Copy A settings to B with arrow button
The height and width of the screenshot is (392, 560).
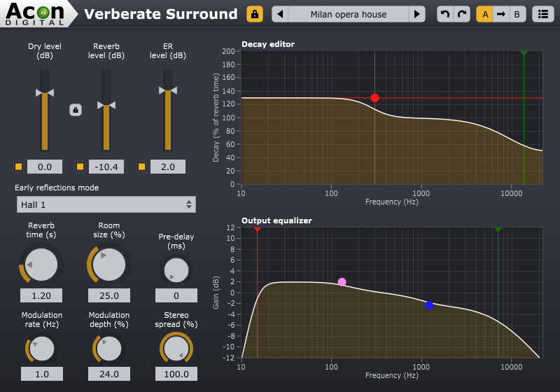coord(501,14)
